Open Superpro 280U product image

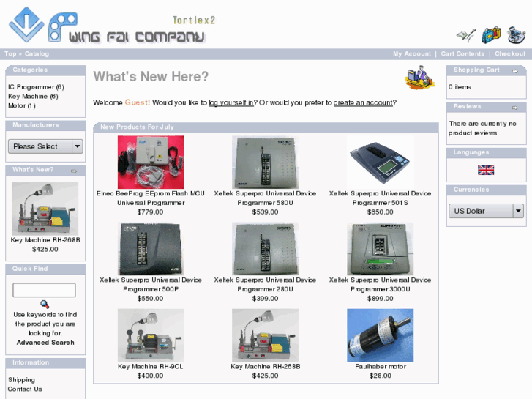click(266, 249)
